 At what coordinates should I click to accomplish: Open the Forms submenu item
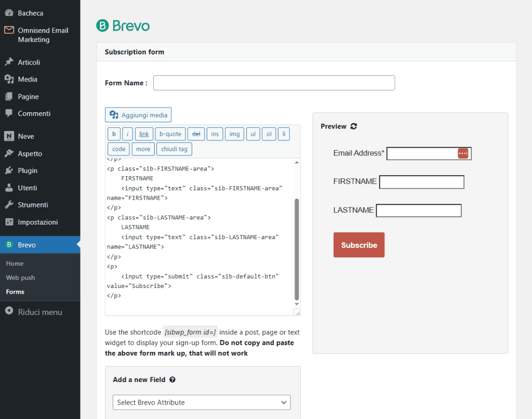point(15,292)
